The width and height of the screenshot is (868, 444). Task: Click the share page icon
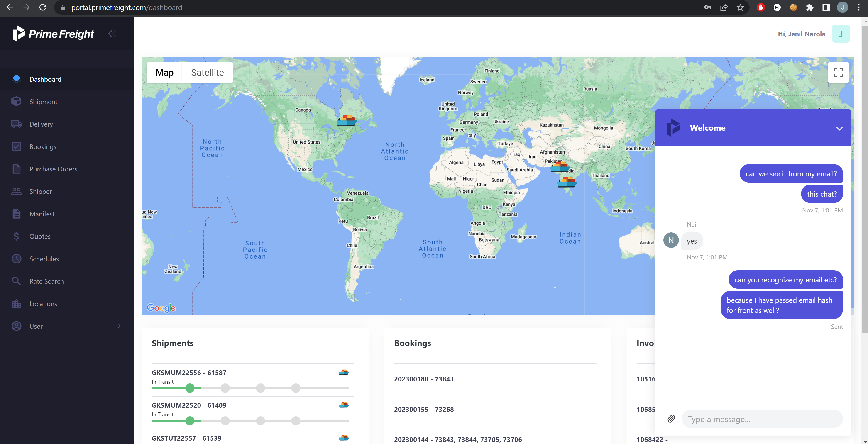tap(724, 7)
